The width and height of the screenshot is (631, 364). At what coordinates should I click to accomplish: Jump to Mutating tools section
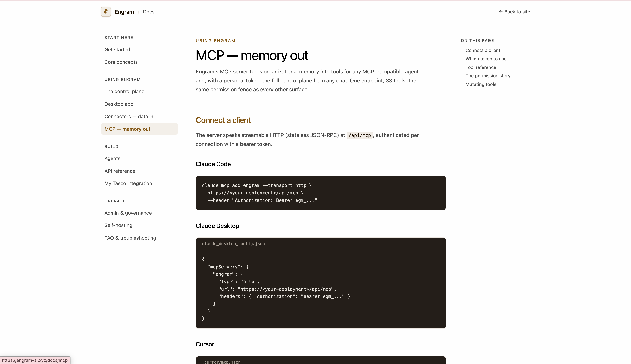click(481, 84)
